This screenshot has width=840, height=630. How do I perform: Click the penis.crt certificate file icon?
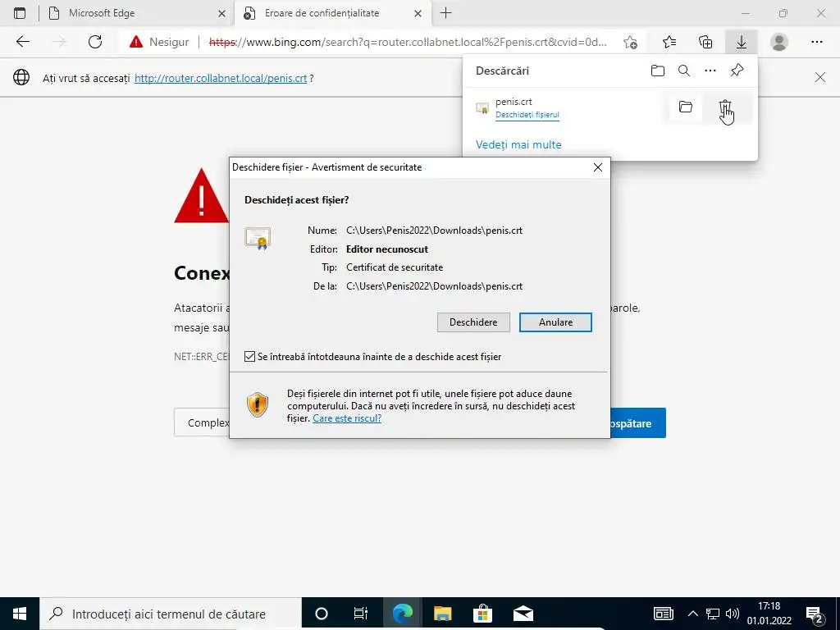482,108
